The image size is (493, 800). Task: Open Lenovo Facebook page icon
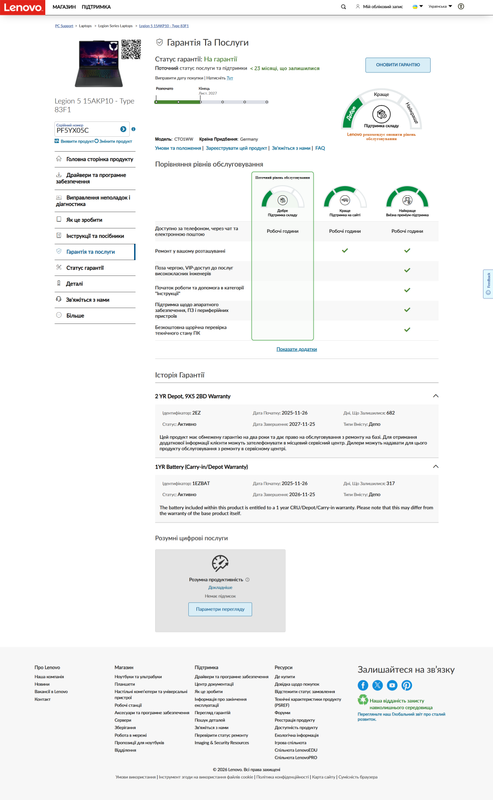363,685
